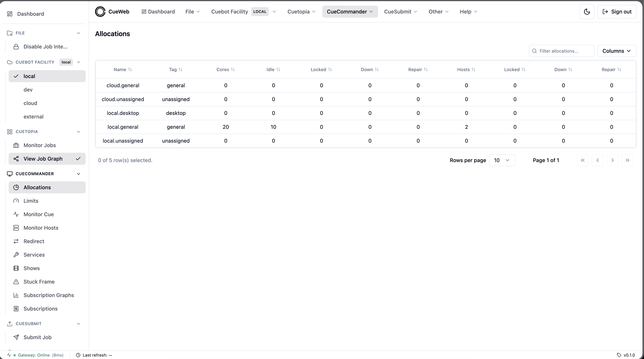644x359 pixels.
Task: Click the Last refresh clock indicator
Action: pyautogui.click(x=94, y=355)
